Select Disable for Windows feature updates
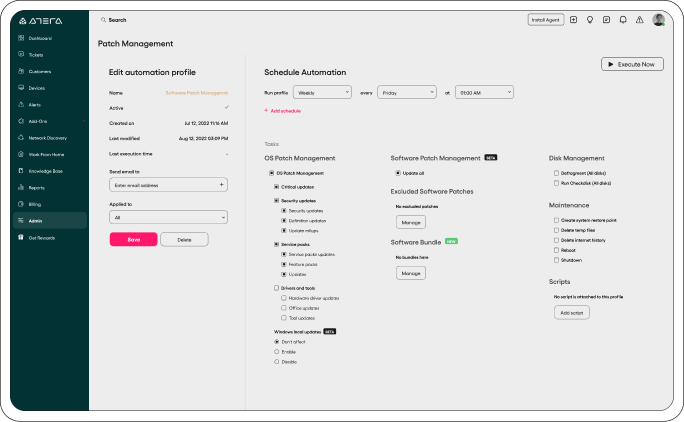 [x=276, y=362]
